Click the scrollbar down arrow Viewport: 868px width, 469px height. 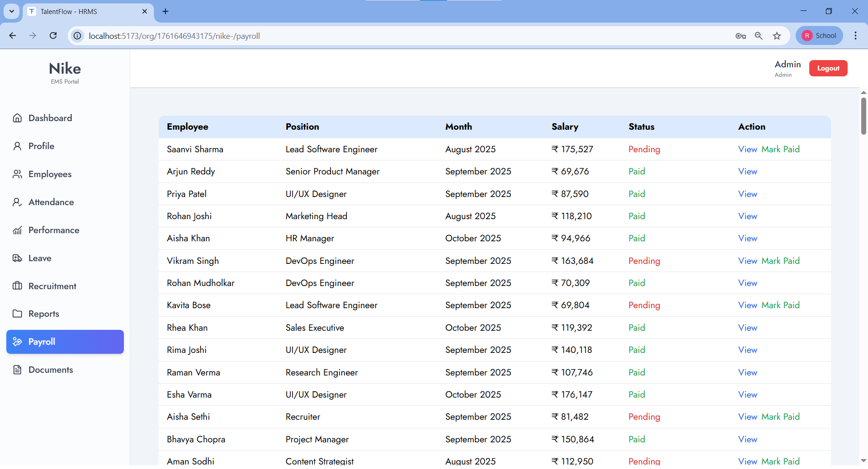click(x=863, y=460)
